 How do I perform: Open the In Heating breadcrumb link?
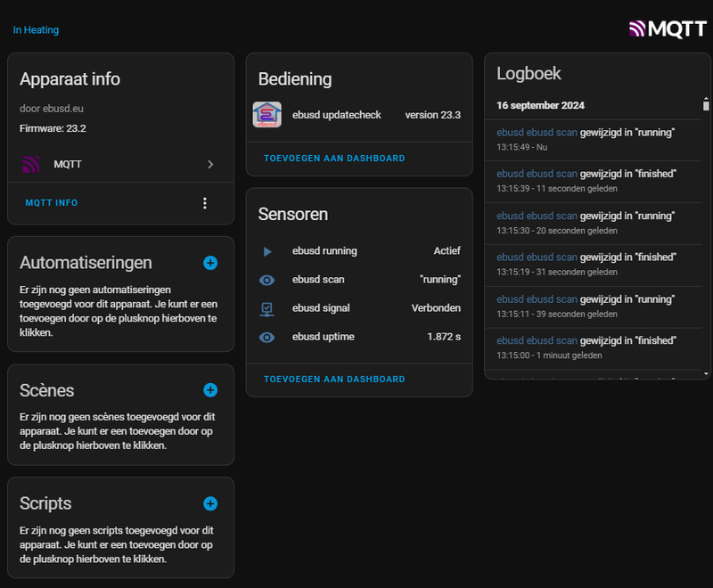pos(36,30)
